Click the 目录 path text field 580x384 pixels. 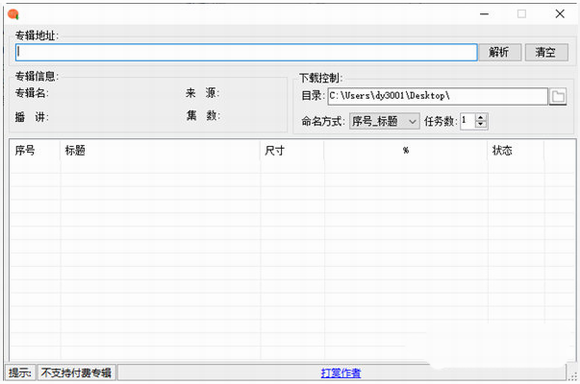pos(438,96)
